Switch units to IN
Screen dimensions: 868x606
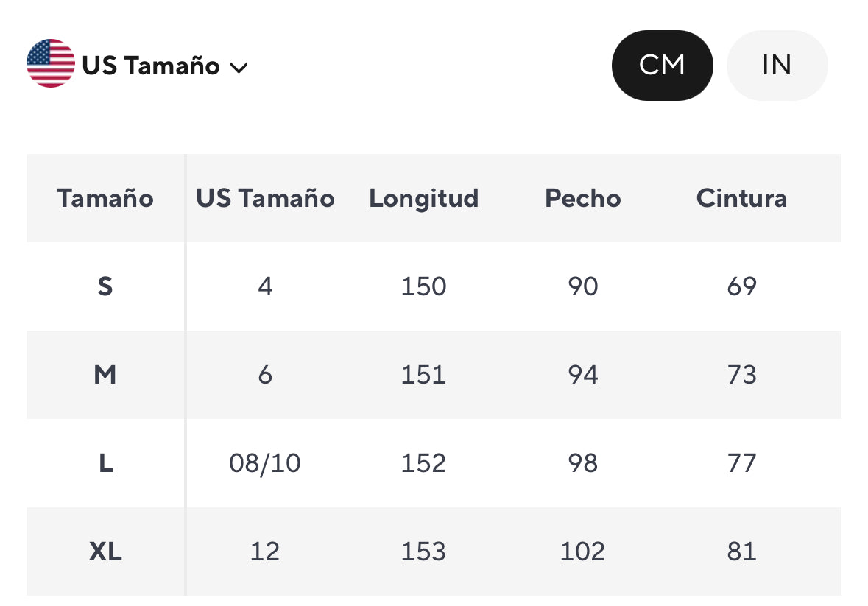pos(777,66)
